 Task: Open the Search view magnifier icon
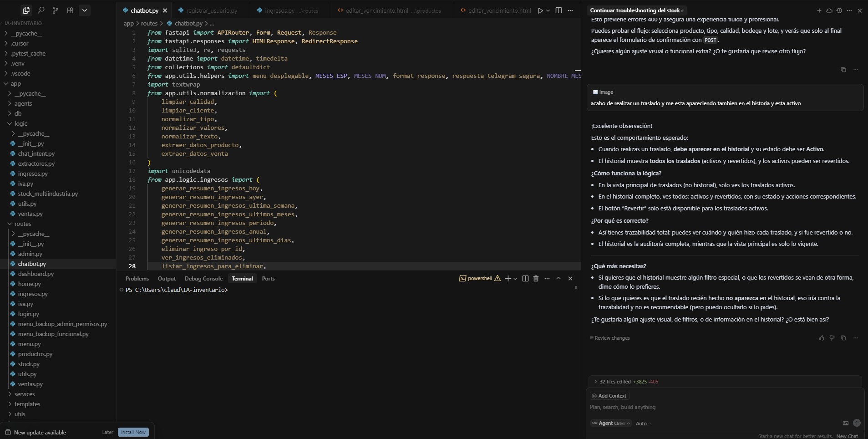(x=41, y=10)
